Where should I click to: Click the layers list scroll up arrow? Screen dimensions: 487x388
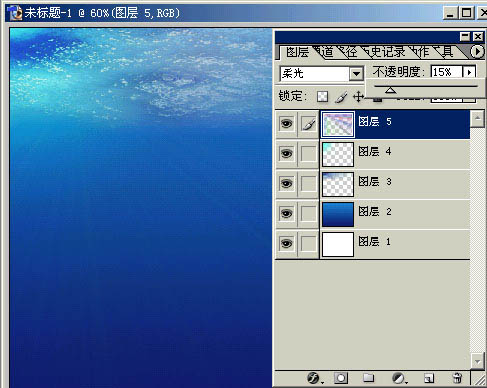pos(477,119)
